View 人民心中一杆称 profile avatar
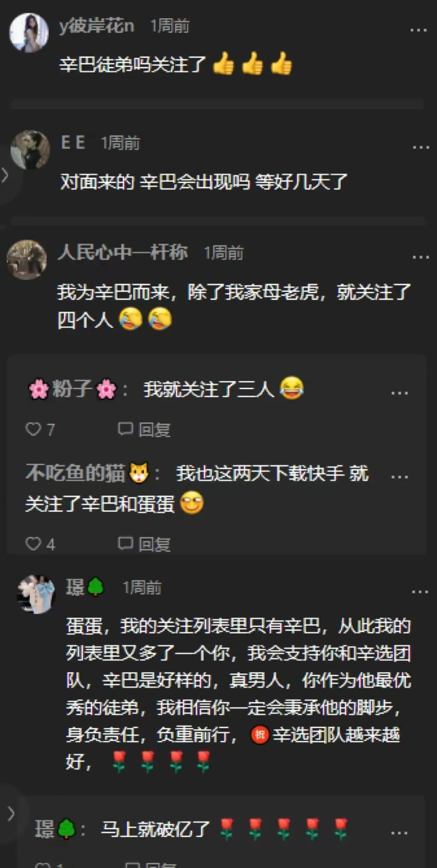Viewport: 437px width, 868px height. 27,259
